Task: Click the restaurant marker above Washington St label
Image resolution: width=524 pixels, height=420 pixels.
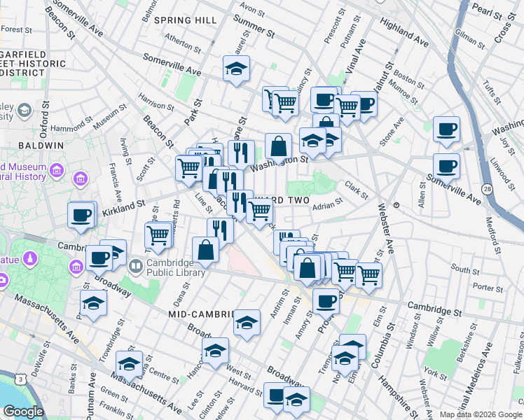Action: click(x=241, y=153)
